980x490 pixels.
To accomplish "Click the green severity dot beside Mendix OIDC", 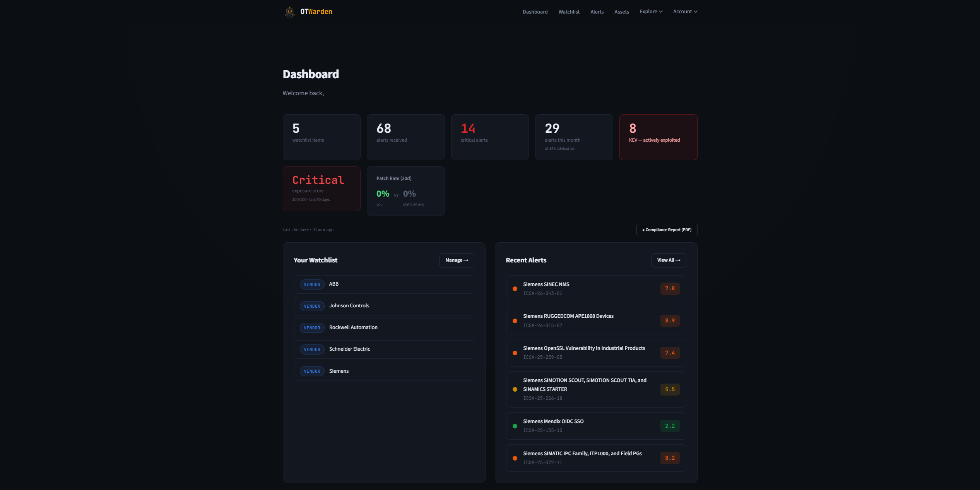I will 515,426.
